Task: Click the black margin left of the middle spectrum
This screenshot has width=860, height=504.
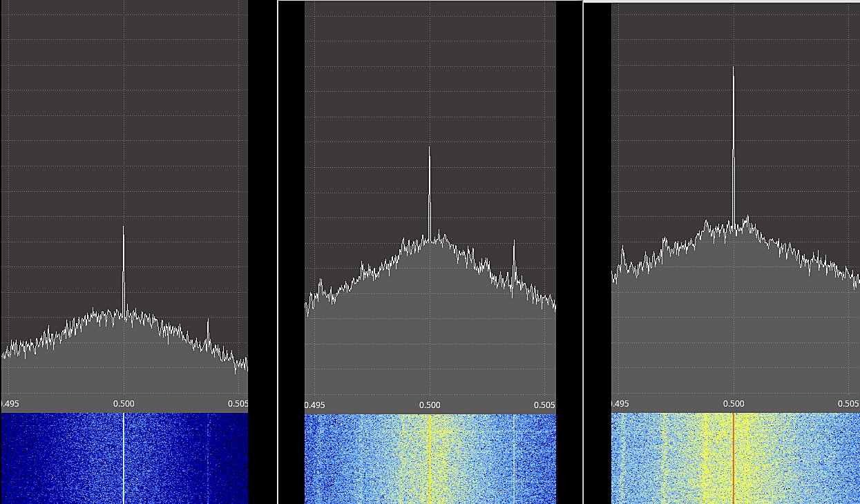Action: pos(292,207)
